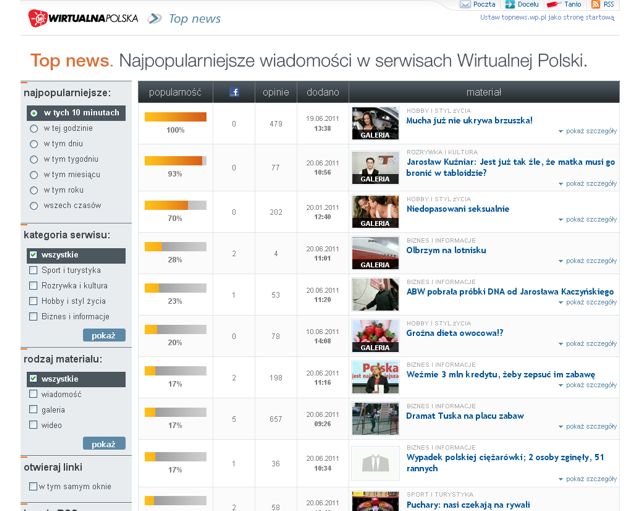640x511 pixels.
Task: Click opinion count '479' for Mucha article
Action: (276, 124)
